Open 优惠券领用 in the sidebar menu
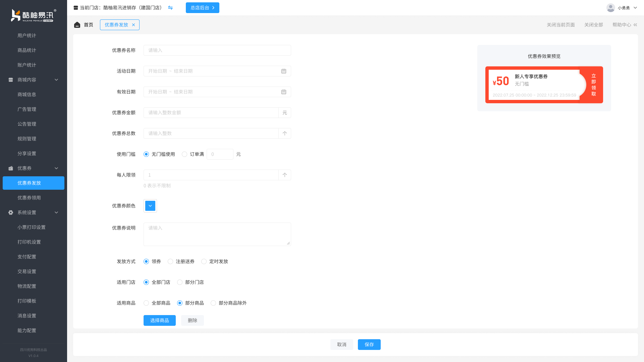The image size is (644, 362). 29,198
